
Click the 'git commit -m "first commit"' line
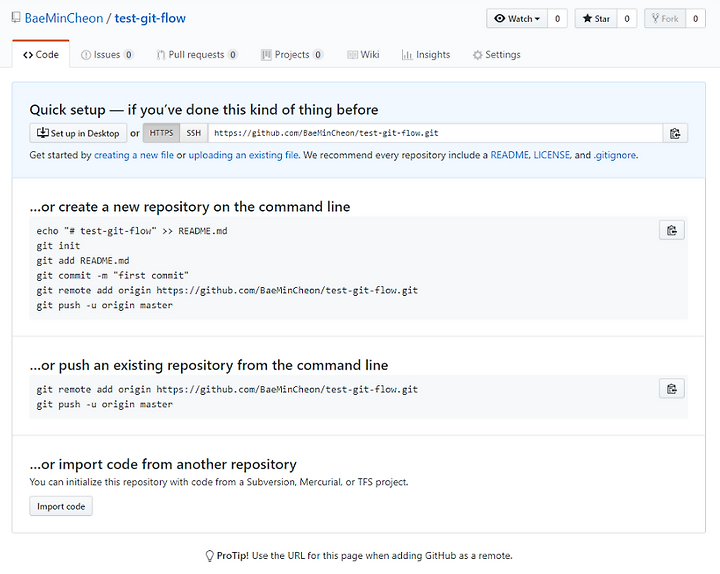click(x=112, y=276)
